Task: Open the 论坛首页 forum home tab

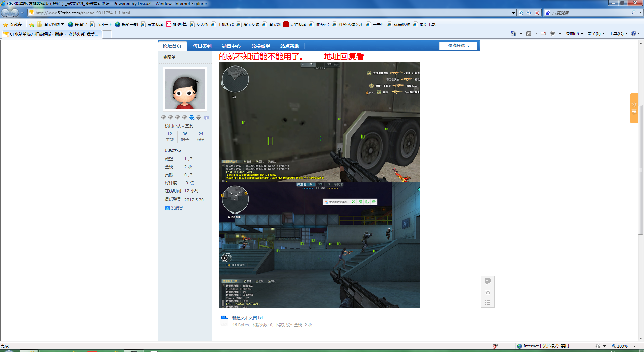Action: (172, 46)
